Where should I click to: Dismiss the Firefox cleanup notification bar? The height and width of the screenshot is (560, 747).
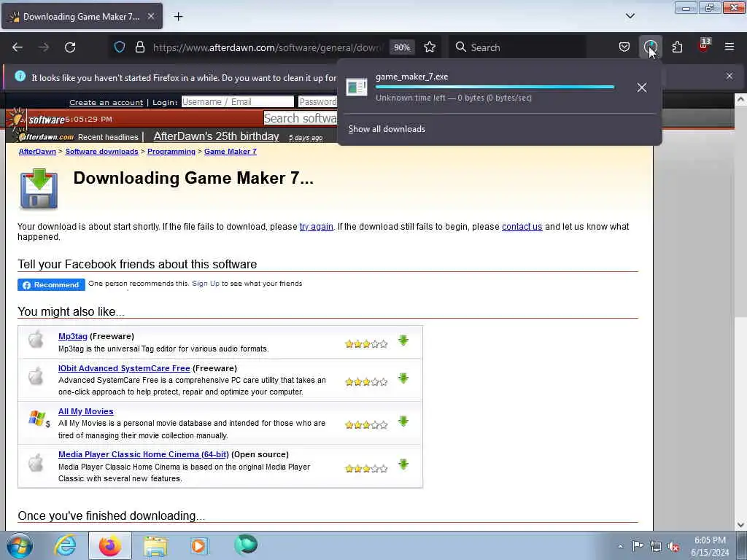tap(729, 76)
